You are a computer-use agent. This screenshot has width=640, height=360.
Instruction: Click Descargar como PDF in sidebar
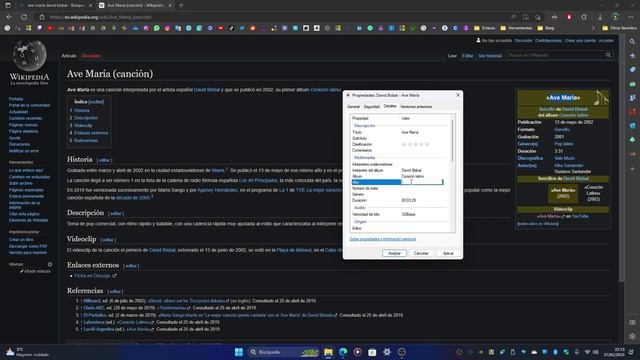[28, 246]
